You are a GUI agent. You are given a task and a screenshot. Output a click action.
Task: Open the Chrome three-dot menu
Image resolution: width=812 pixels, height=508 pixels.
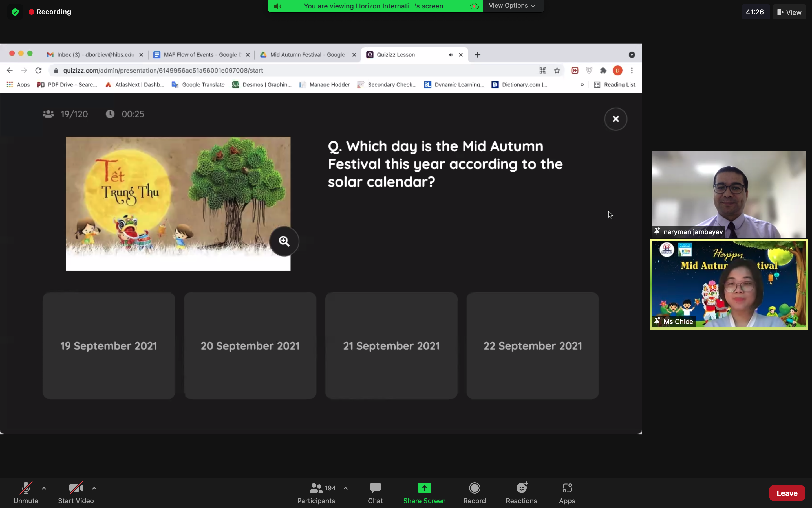click(x=632, y=70)
